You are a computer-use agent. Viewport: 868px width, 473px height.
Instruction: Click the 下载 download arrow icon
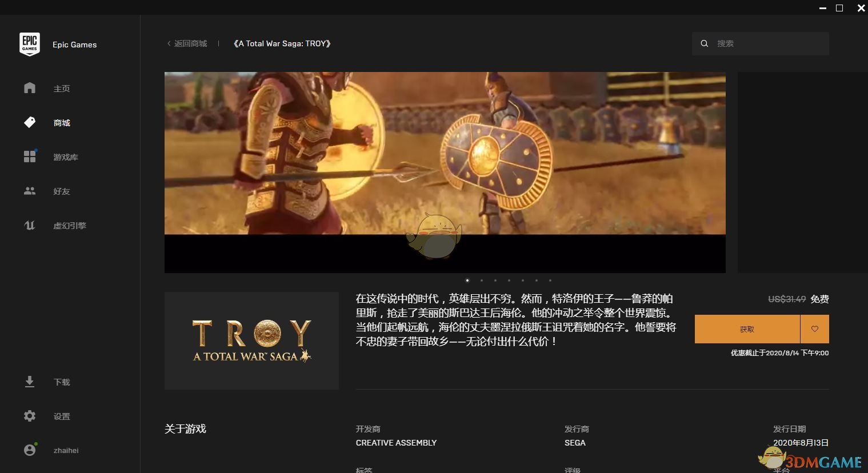point(30,382)
